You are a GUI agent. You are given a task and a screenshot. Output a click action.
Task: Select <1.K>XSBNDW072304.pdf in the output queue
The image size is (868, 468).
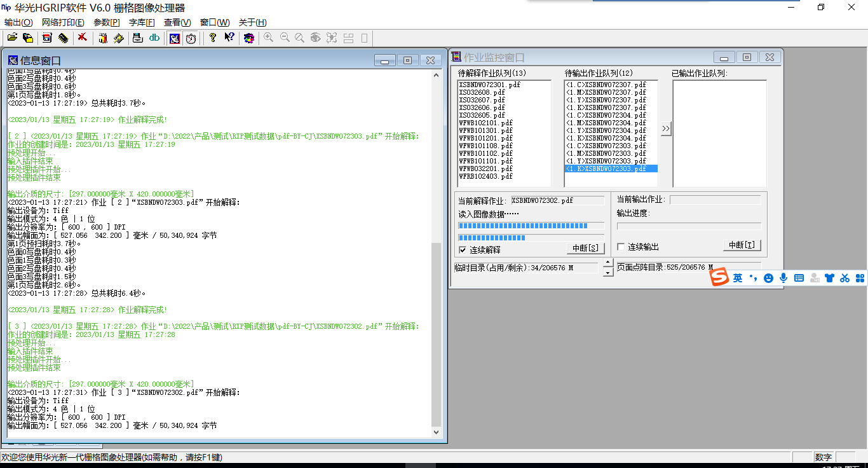pos(606,138)
